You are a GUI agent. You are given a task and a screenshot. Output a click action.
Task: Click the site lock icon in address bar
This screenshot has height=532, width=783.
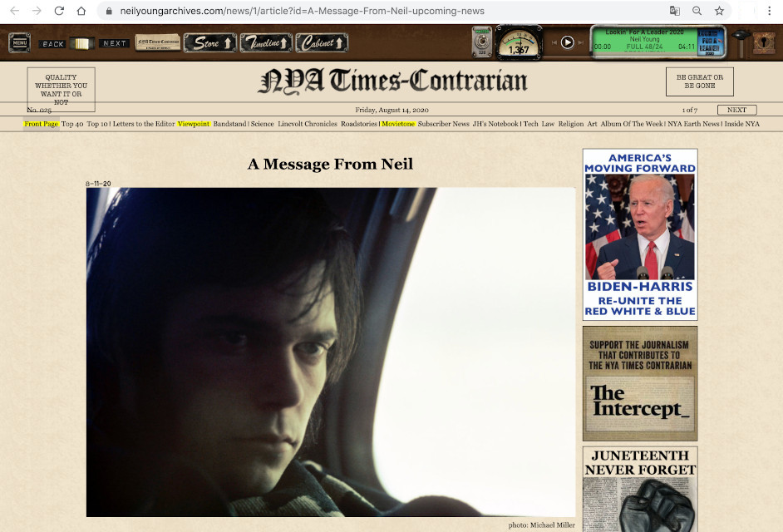coord(109,11)
